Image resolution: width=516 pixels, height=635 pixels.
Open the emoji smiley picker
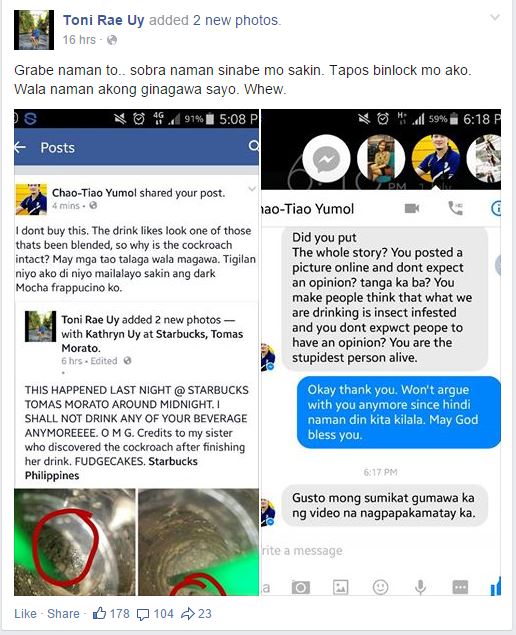380,587
